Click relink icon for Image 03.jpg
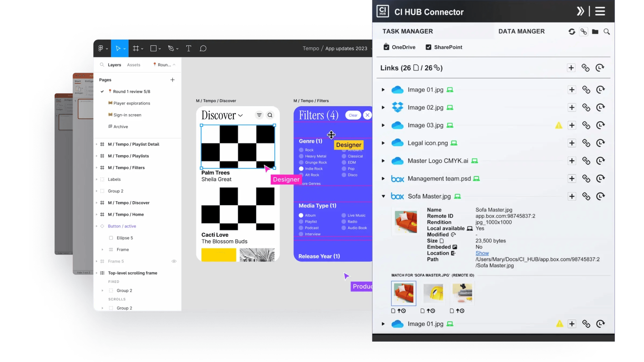Viewport: 644px width, 362px height. (586, 125)
